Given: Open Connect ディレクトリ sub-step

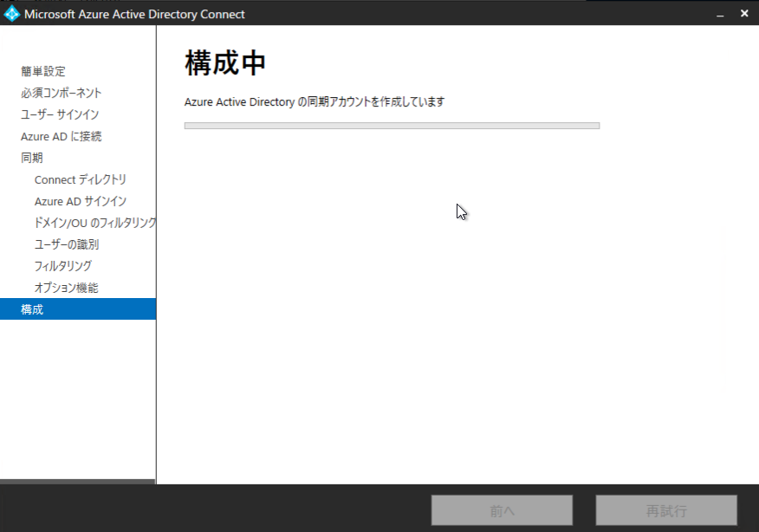Looking at the screenshot, I should tap(81, 179).
